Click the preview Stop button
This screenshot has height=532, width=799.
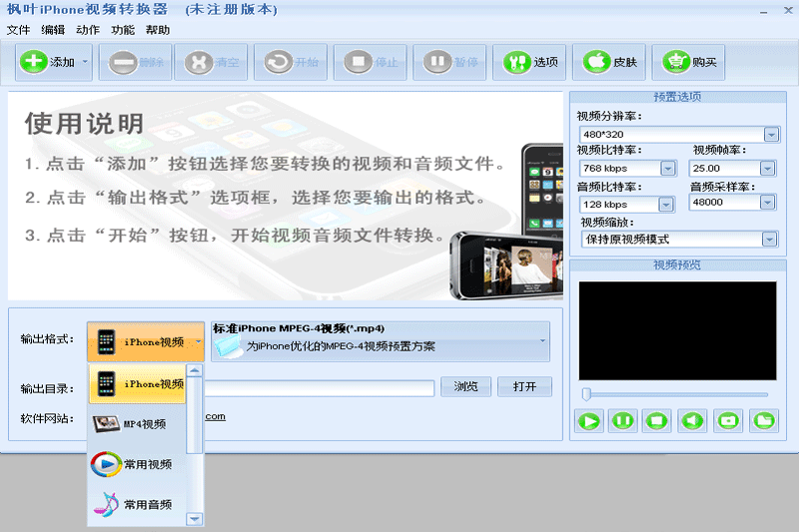657,421
